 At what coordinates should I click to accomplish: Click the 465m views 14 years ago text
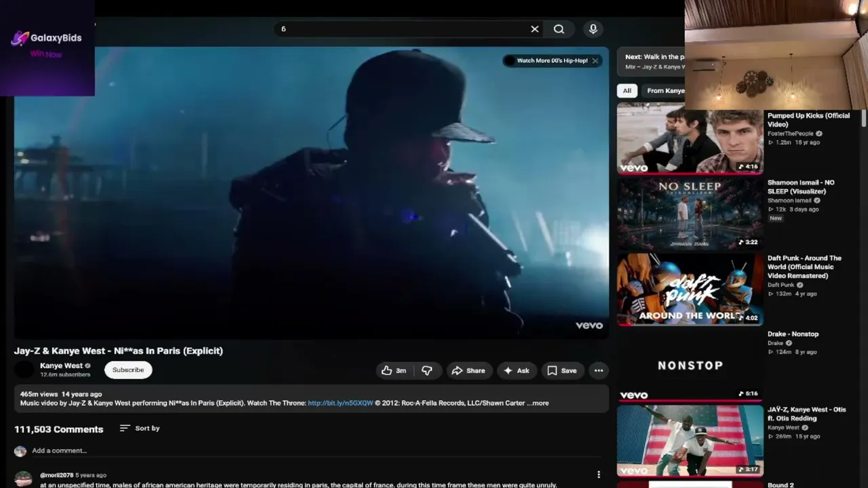tap(61, 394)
